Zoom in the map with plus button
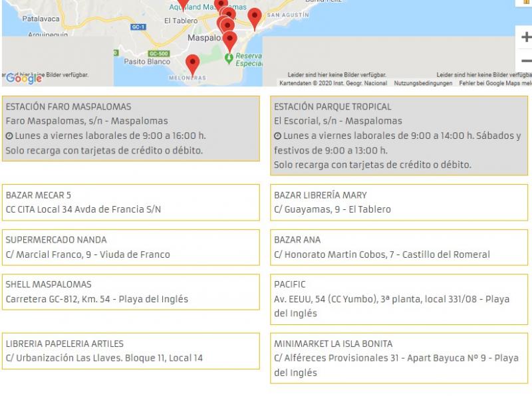 pos(525,37)
